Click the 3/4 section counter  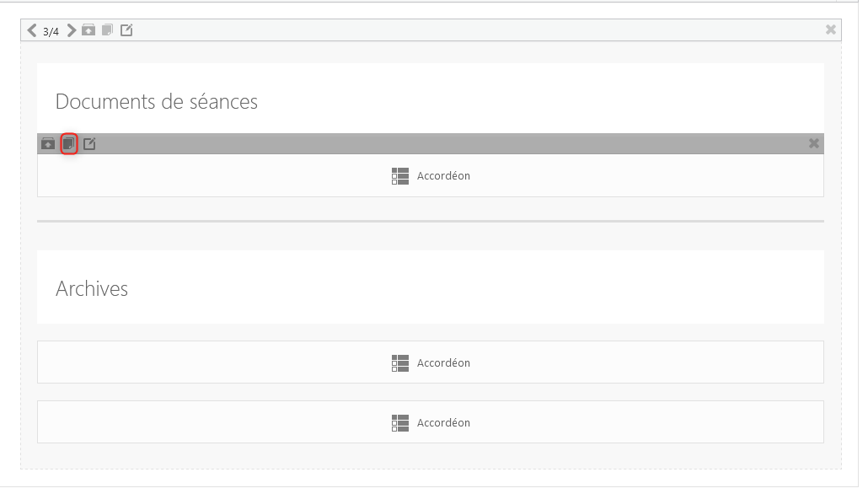tap(51, 31)
